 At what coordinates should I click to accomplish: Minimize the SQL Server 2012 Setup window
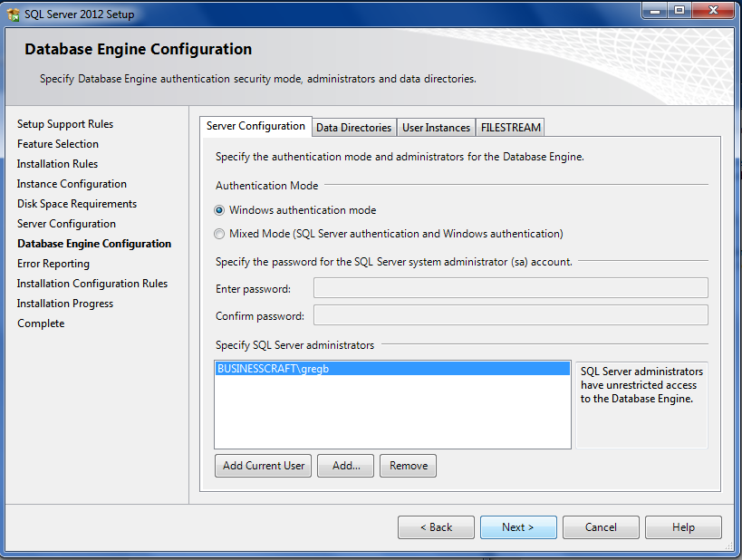pos(655,10)
